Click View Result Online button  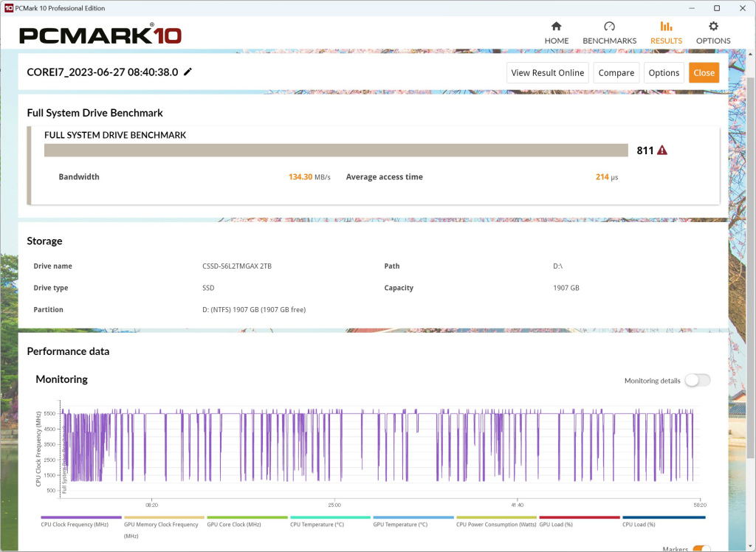(x=547, y=73)
